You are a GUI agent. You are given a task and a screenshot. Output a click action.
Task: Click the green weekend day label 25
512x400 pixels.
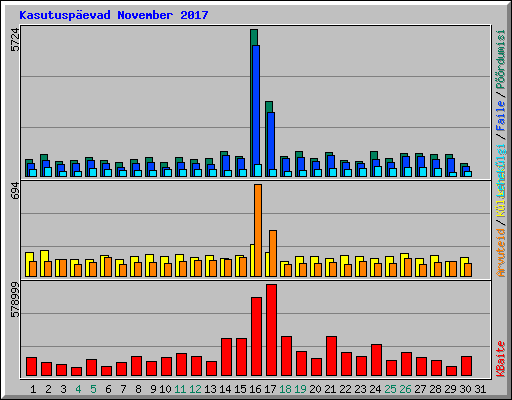tap(390, 389)
